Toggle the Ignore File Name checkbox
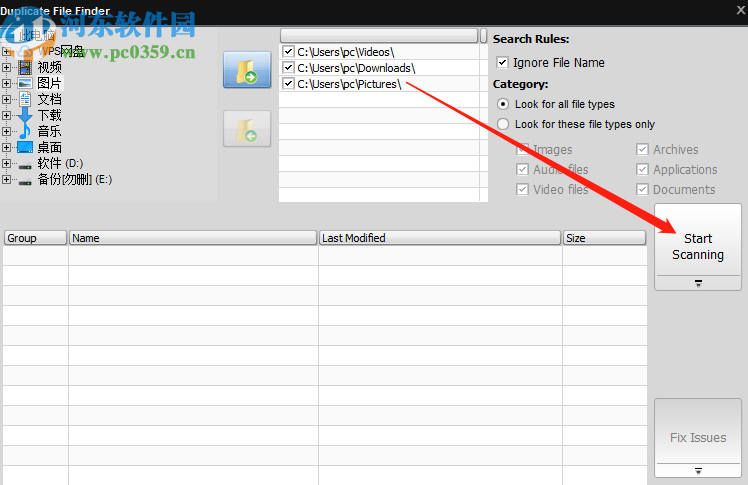The height and width of the screenshot is (485, 748). click(x=502, y=62)
